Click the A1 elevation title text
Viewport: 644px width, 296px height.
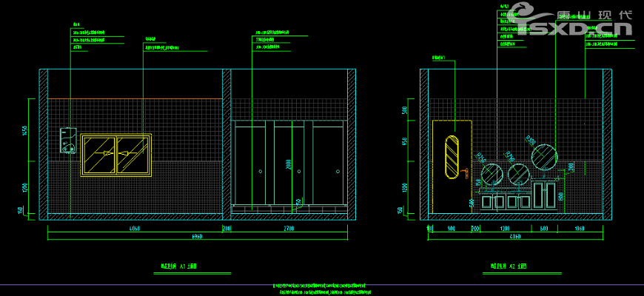[178, 266]
